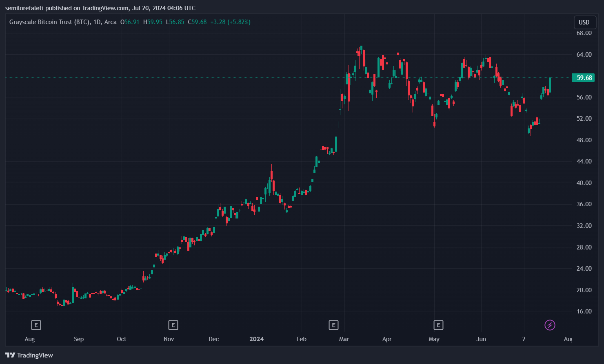Viewport: 604px width, 364px height.
Task: Click the Sep label on time axis
Action: (79, 339)
